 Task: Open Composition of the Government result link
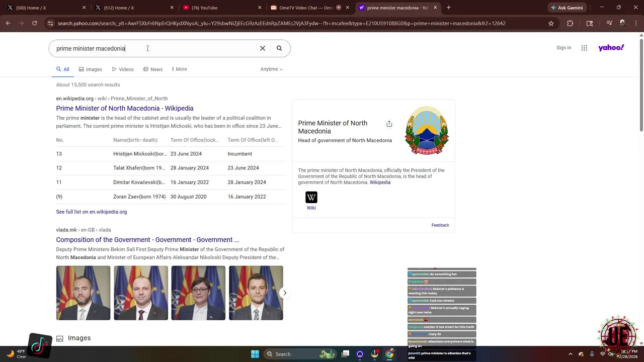pyautogui.click(x=147, y=240)
